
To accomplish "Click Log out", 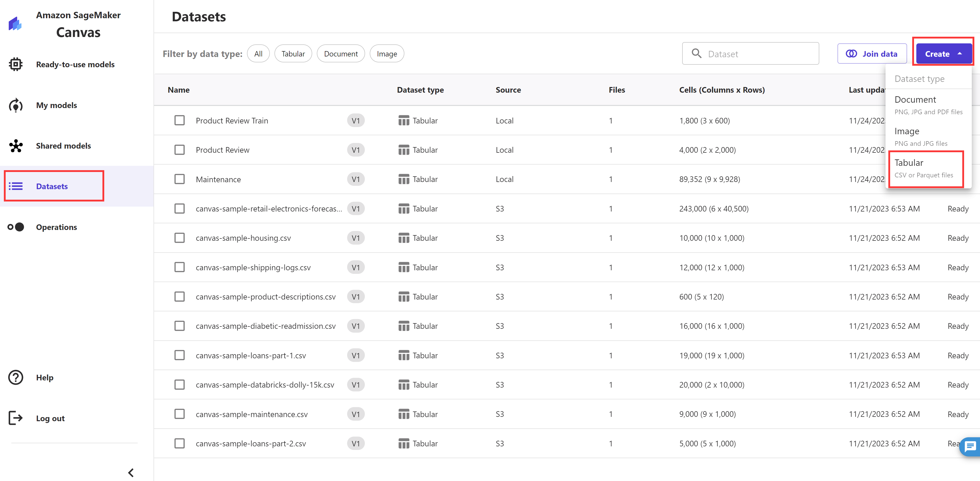I will (x=50, y=418).
